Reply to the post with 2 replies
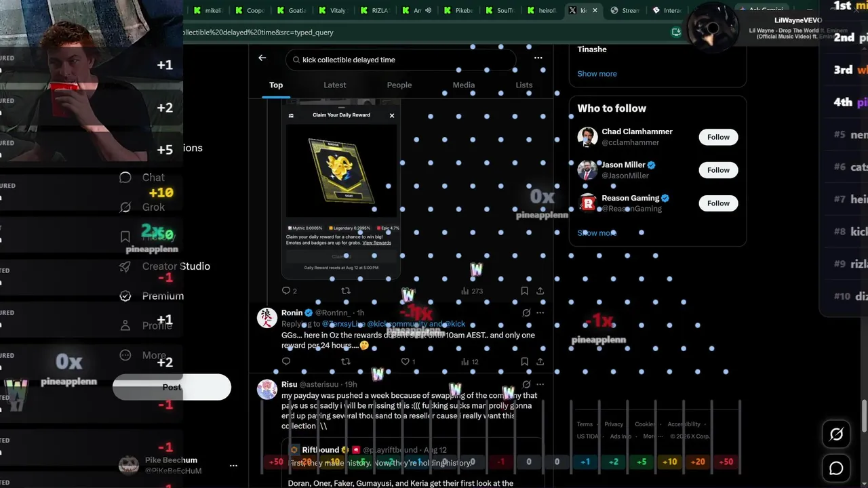The width and height of the screenshot is (868, 488). pos(290,291)
